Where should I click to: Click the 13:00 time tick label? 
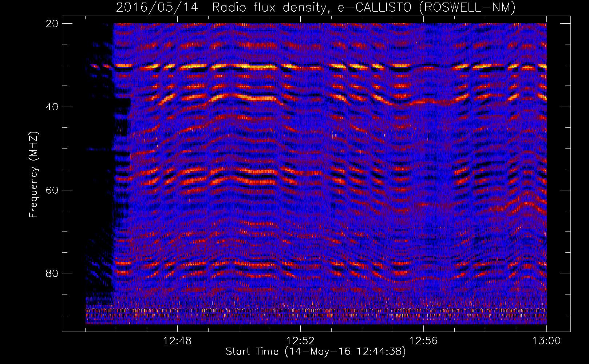pos(547,341)
